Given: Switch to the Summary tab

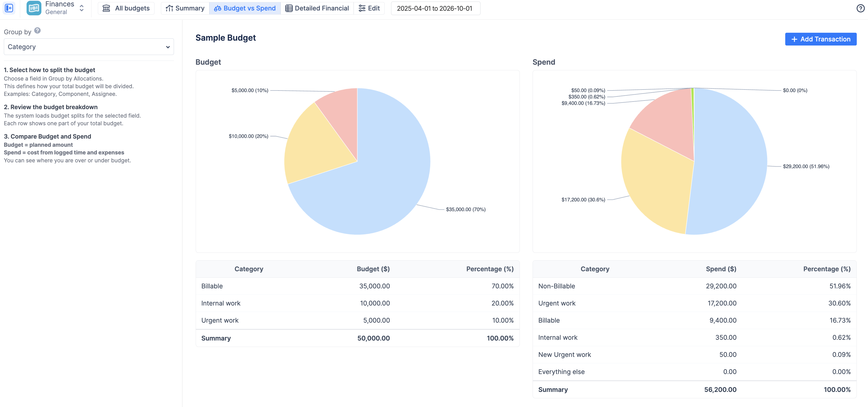Looking at the screenshot, I should click(185, 8).
